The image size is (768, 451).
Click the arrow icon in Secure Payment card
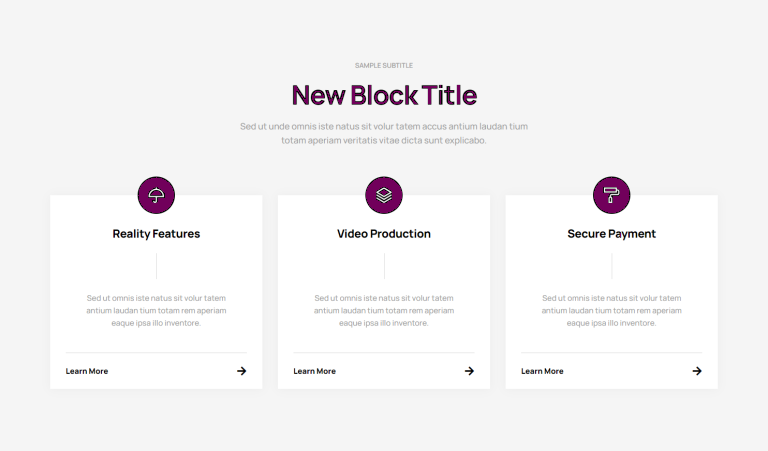coord(697,371)
